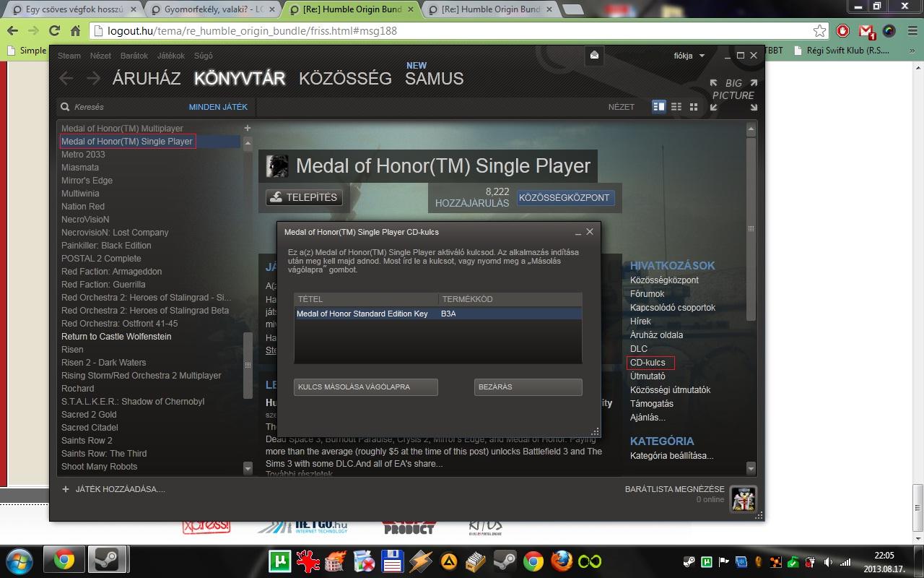
Task: Open the CD-kulcs link
Action: pos(648,363)
